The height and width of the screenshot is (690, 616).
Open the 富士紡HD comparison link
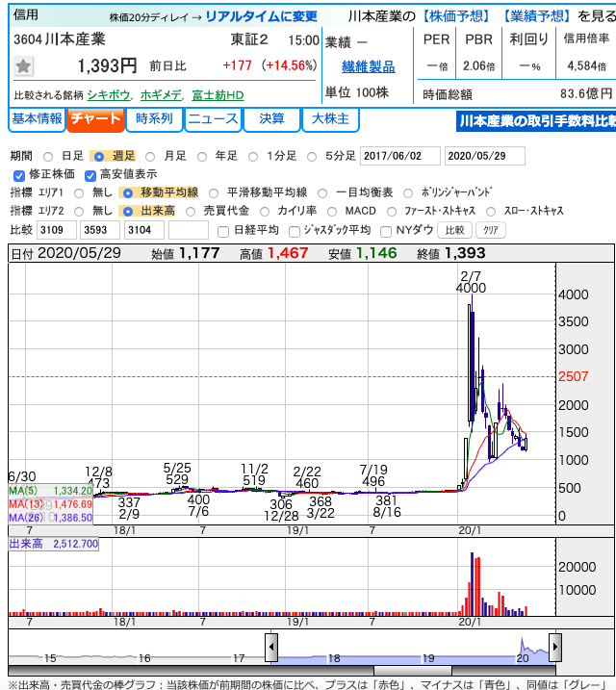(x=218, y=95)
